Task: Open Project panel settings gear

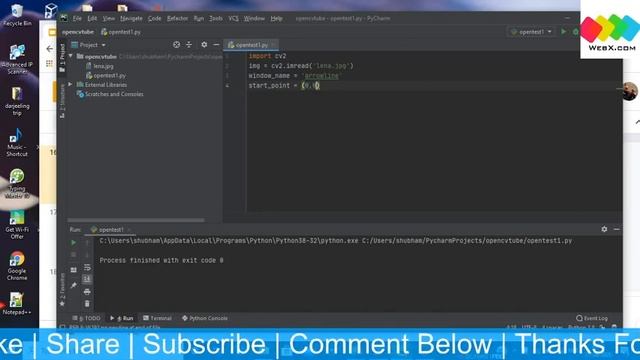Action: 204,44
